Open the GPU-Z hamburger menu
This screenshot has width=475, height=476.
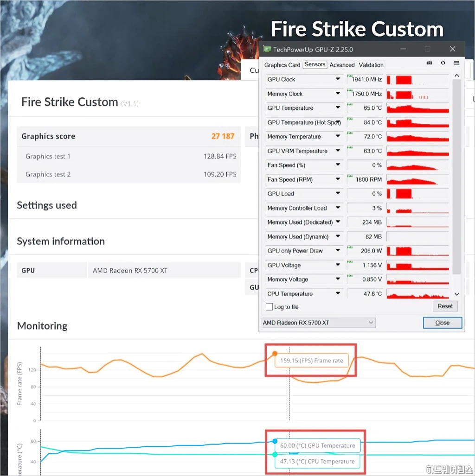click(x=456, y=63)
